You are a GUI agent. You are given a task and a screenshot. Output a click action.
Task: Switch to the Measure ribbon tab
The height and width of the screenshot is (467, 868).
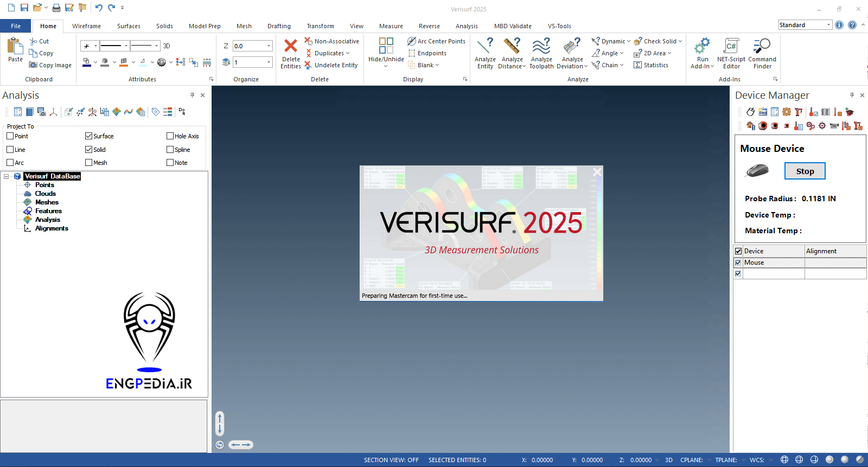click(x=391, y=26)
